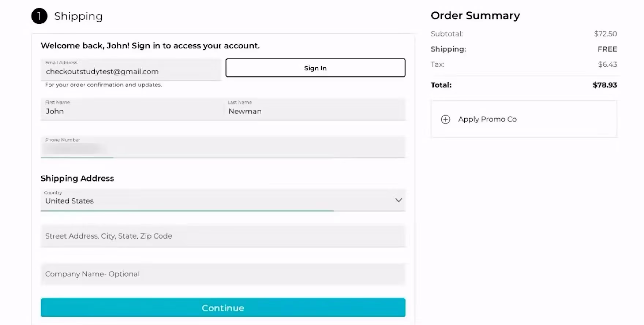The height and width of the screenshot is (325, 644).
Task: Click the Shipping Address section heading
Action: click(77, 178)
